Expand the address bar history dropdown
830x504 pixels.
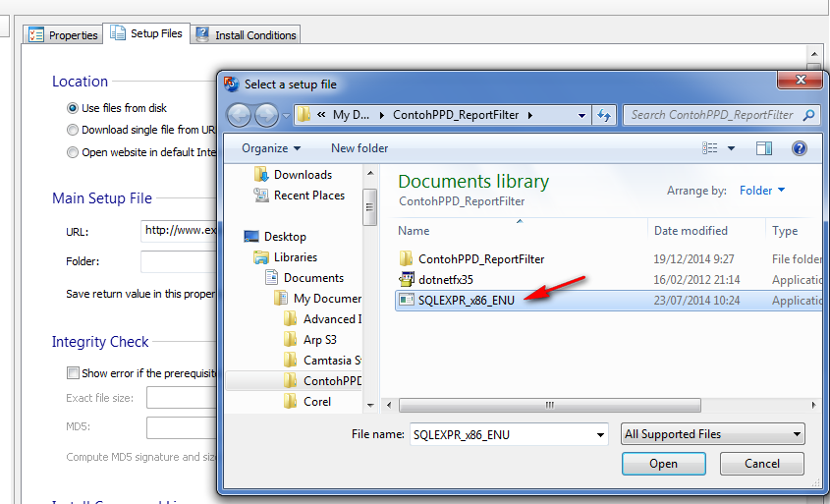click(x=581, y=115)
